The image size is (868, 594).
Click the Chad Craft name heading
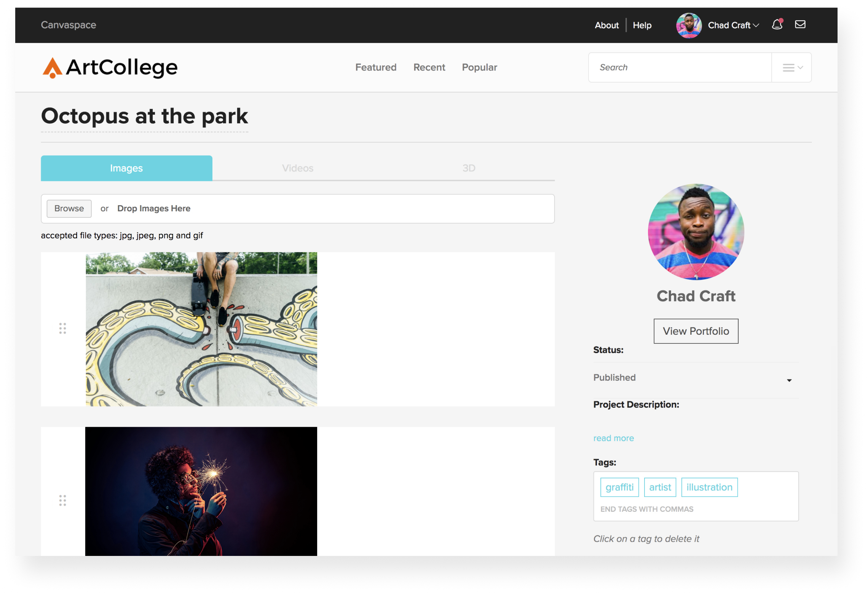click(696, 296)
